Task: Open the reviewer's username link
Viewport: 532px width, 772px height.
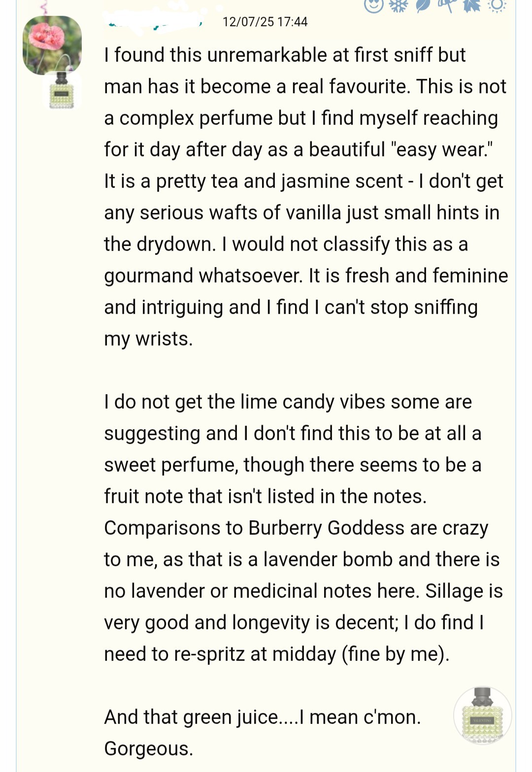Action: 153,22
